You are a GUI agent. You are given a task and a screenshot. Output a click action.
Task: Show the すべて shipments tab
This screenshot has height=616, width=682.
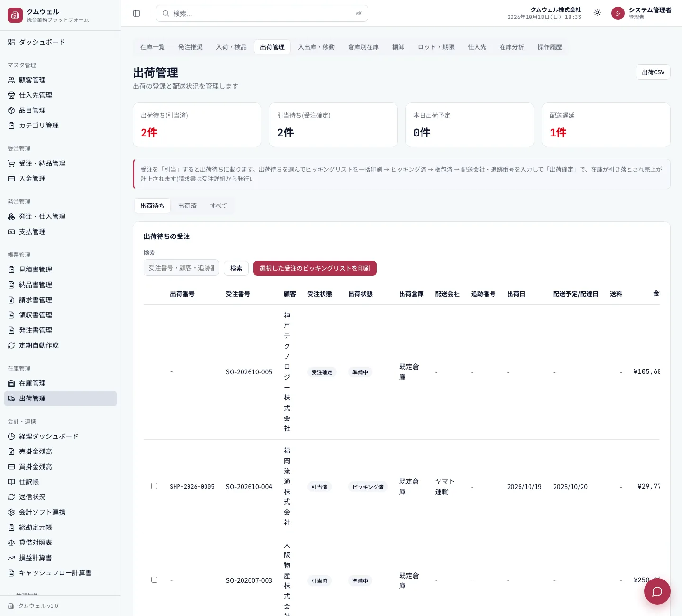[x=218, y=206]
